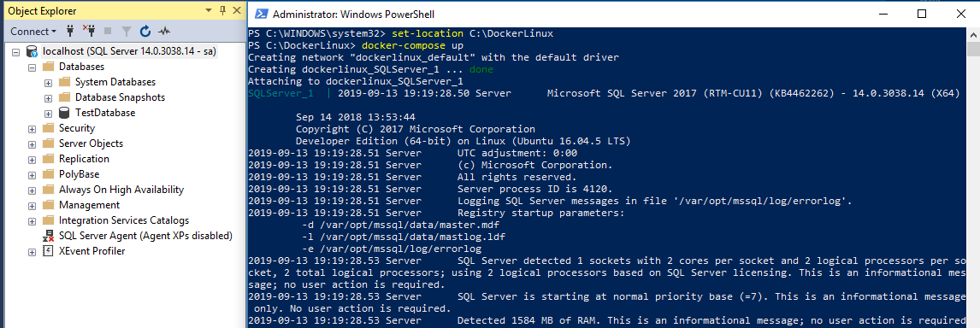Close the Object Explorer panel

coord(237,10)
